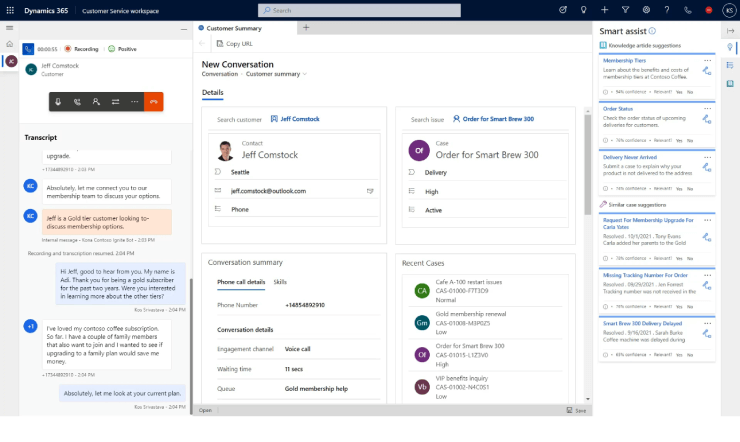The height and width of the screenshot is (442, 740).
Task: Click the Home icon in left rail
Action: (9, 44)
